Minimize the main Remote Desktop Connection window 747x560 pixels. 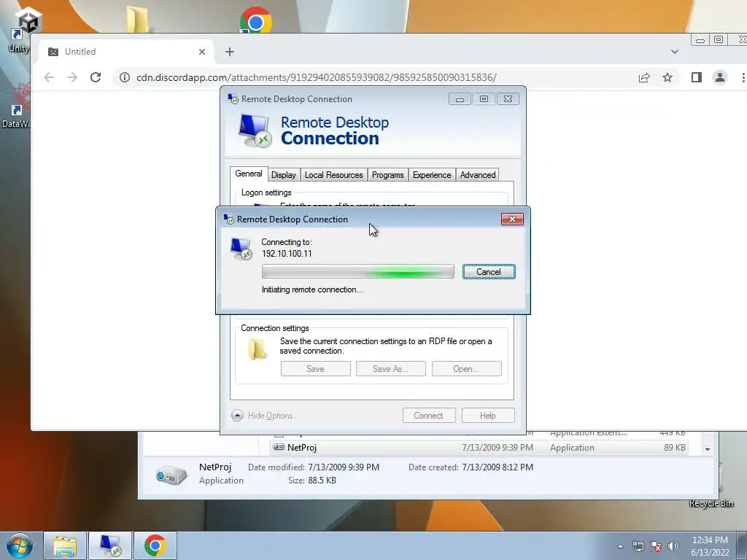[460, 99]
